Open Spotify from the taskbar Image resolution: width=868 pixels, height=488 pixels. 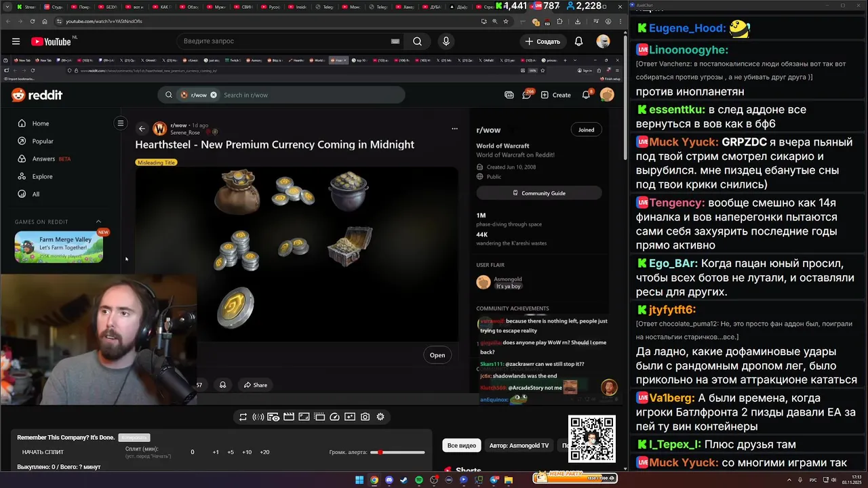419,480
